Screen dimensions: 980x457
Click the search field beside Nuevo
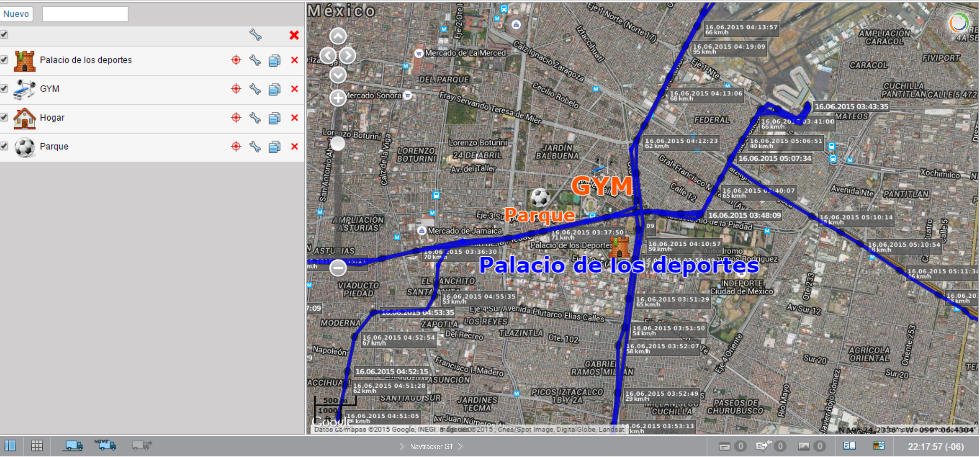tap(85, 14)
